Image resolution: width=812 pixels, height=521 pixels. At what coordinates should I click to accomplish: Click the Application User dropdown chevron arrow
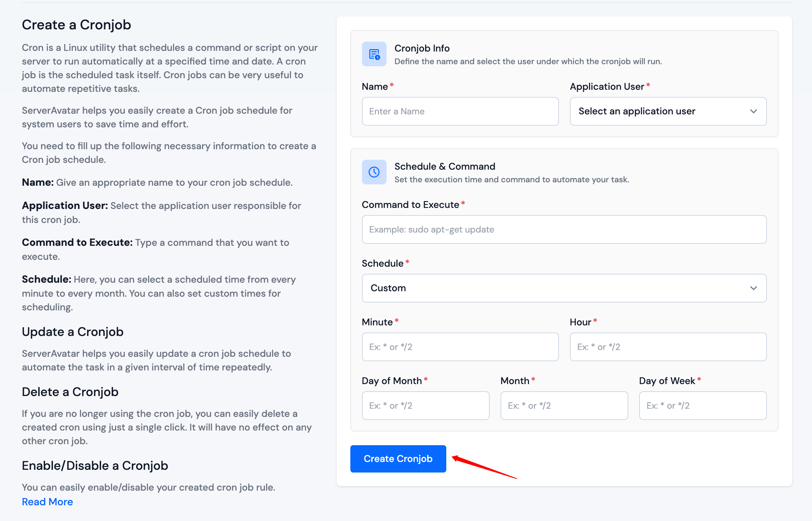(753, 111)
